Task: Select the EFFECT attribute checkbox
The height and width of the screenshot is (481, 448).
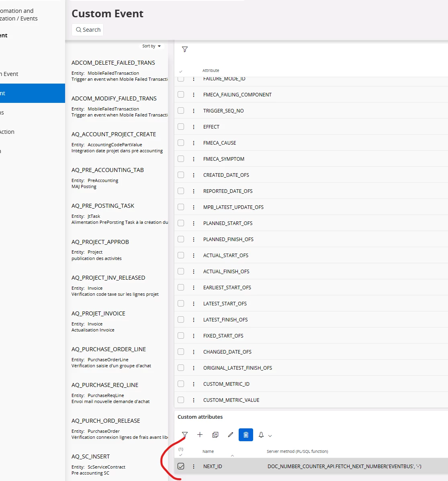Action: point(181,127)
